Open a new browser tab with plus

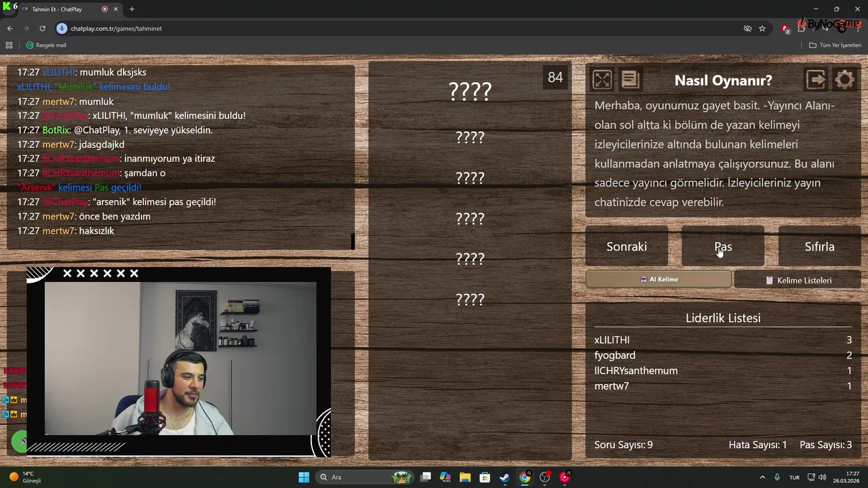click(132, 9)
